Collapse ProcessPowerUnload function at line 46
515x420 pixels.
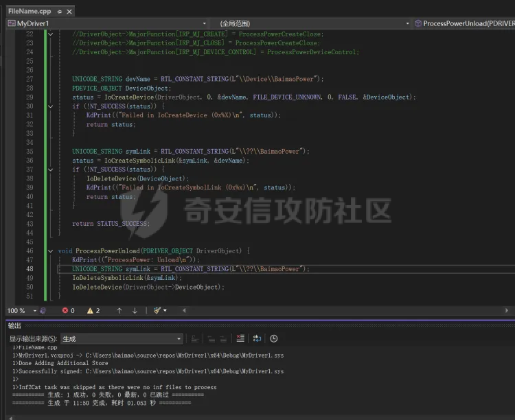click(51, 251)
